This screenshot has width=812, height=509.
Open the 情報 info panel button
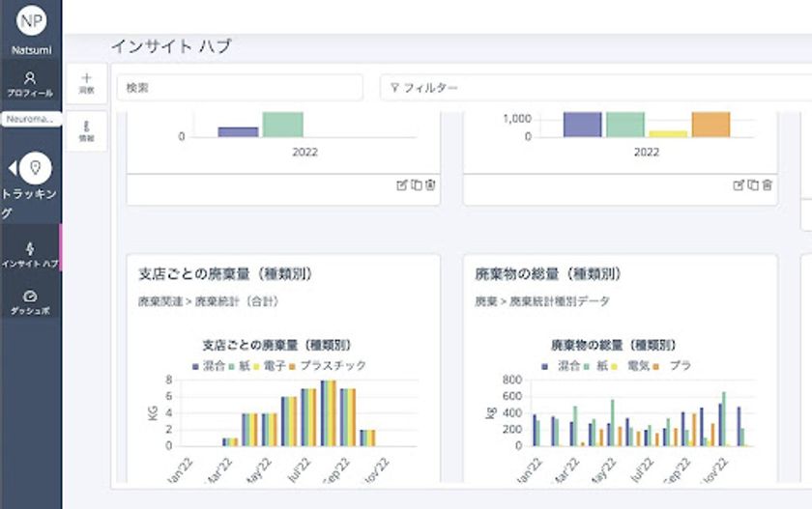86,130
